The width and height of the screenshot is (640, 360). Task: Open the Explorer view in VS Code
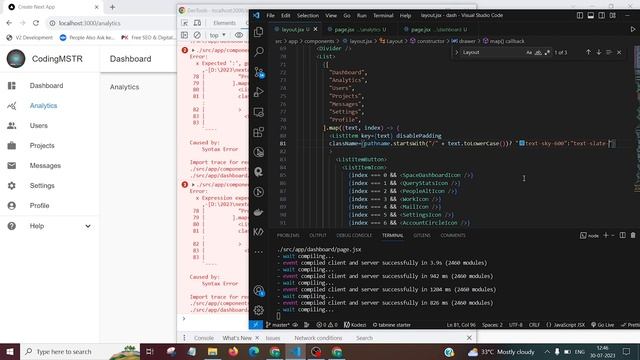pos(258,32)
